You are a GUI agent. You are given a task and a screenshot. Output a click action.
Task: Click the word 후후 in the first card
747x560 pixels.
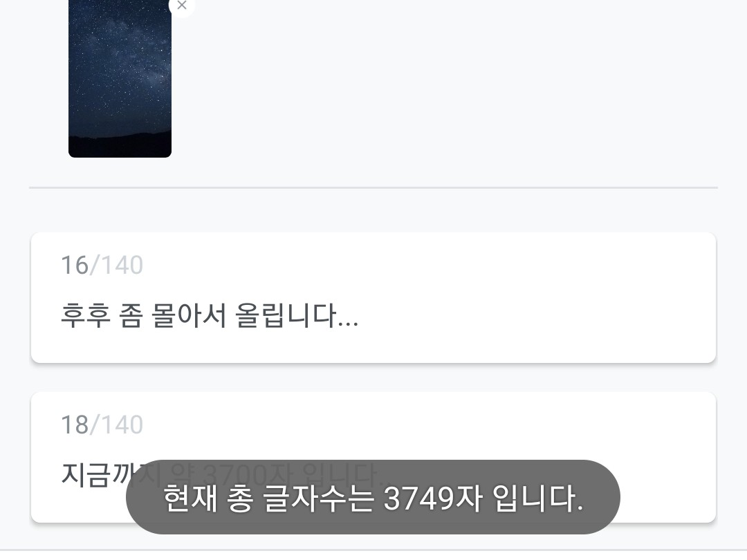point(86,316)
